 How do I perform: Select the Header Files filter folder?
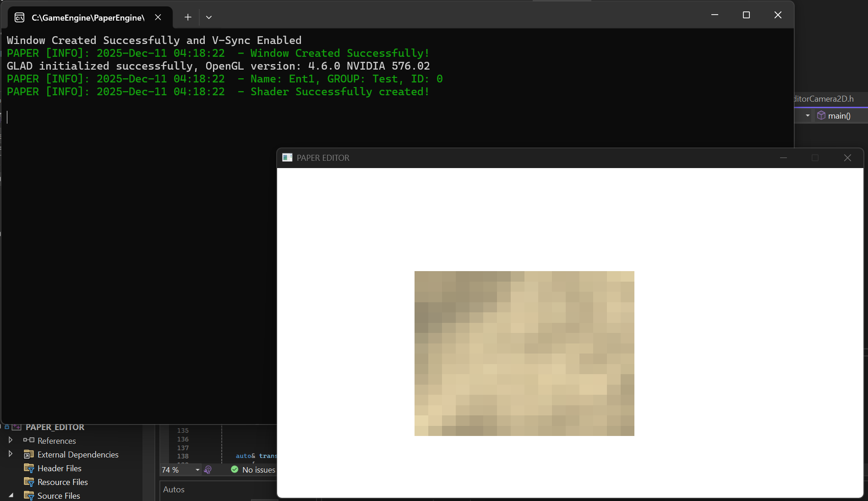59,468
